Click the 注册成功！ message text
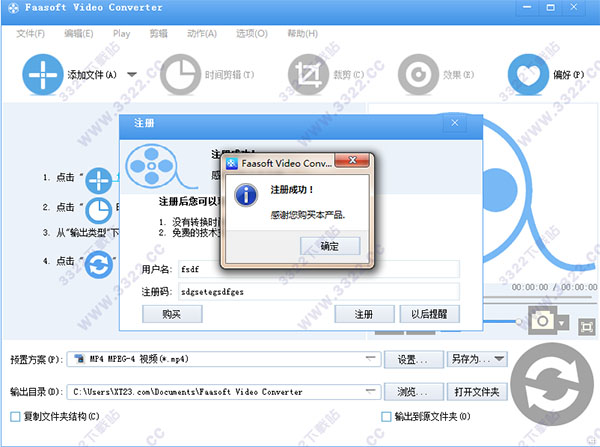The width and height of the screenshot is (600, 447). [x=292, y=189]
